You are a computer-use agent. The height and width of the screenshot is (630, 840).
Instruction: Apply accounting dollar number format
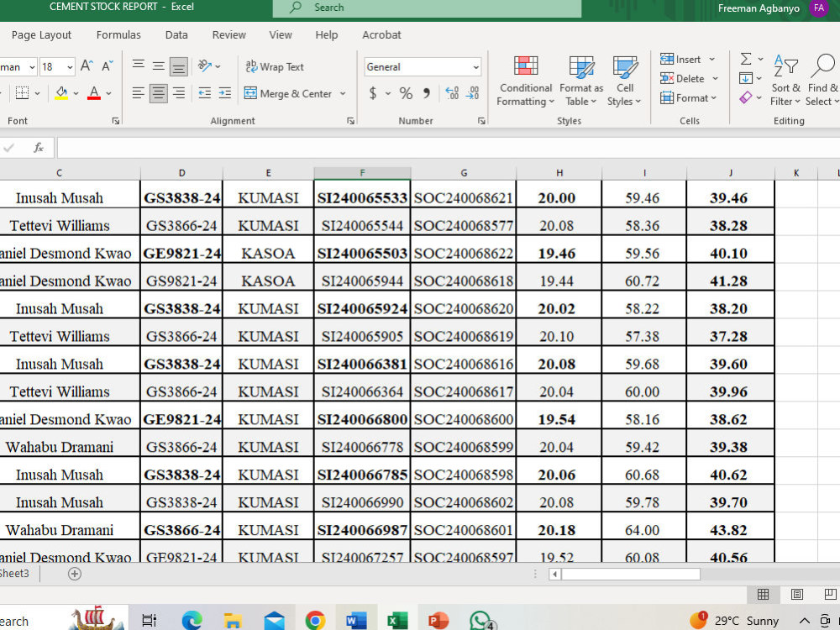(373, 93)
